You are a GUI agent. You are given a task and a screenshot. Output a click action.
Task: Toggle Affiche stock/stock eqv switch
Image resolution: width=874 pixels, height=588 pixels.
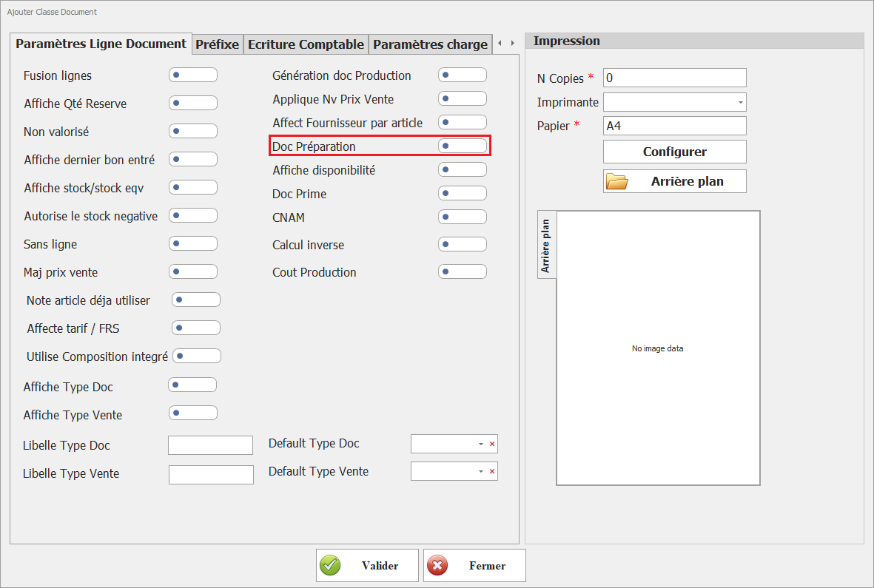(193, 187)
